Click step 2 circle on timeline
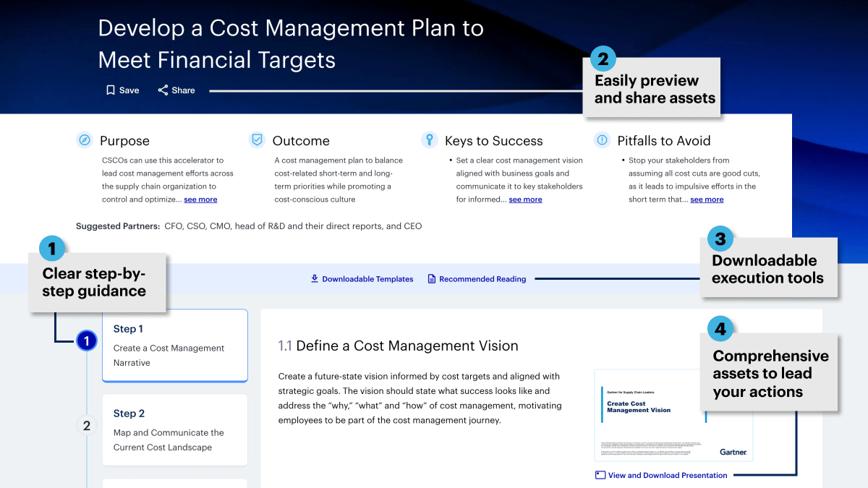Image resolution: width=868 pixels, height=488 pixels. (x=86, y=425)
